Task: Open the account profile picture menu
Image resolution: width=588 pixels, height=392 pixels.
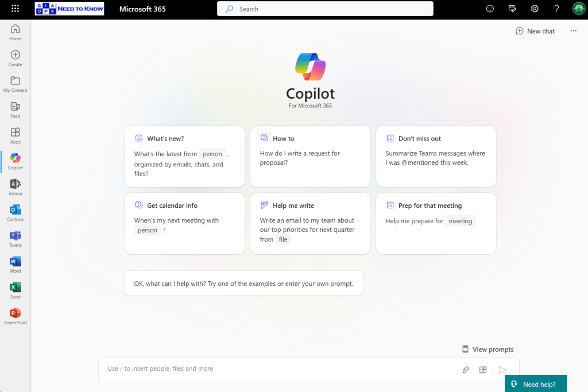Action: click(x=578, y=9)
